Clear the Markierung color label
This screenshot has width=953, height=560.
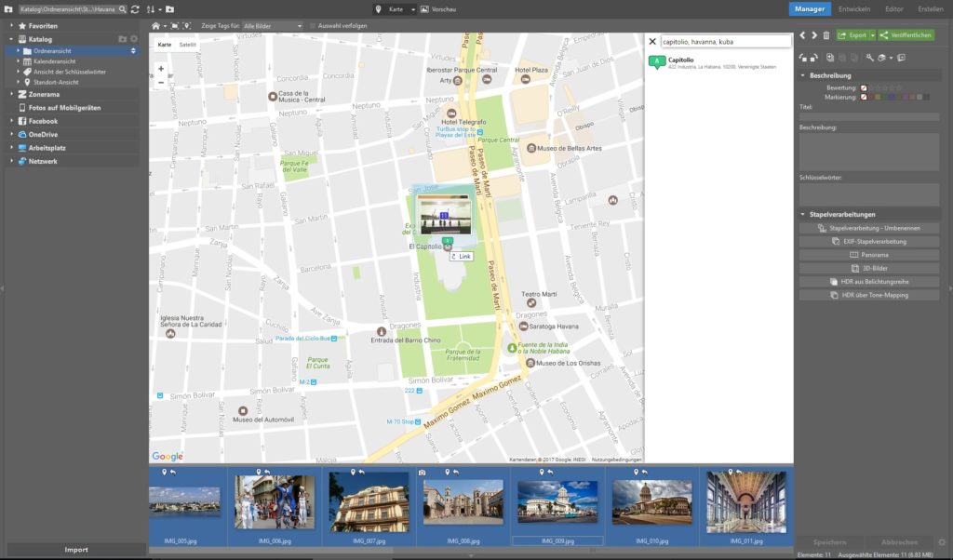pos(864,97)
